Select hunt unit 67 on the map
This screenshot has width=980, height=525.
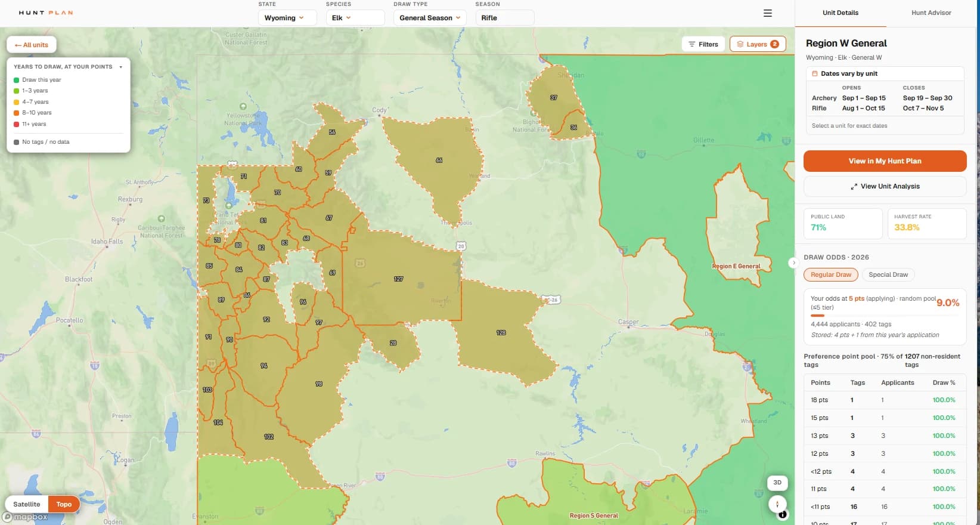329,218
